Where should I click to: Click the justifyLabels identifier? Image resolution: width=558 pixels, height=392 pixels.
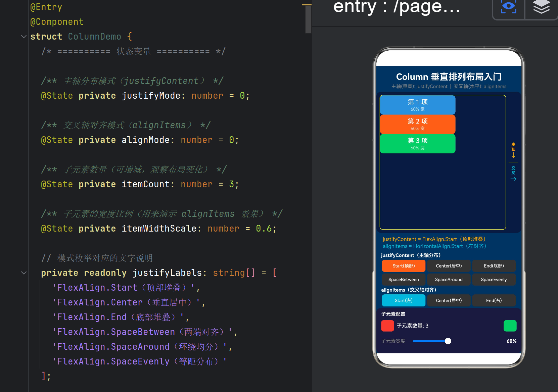tap(167, 273)
